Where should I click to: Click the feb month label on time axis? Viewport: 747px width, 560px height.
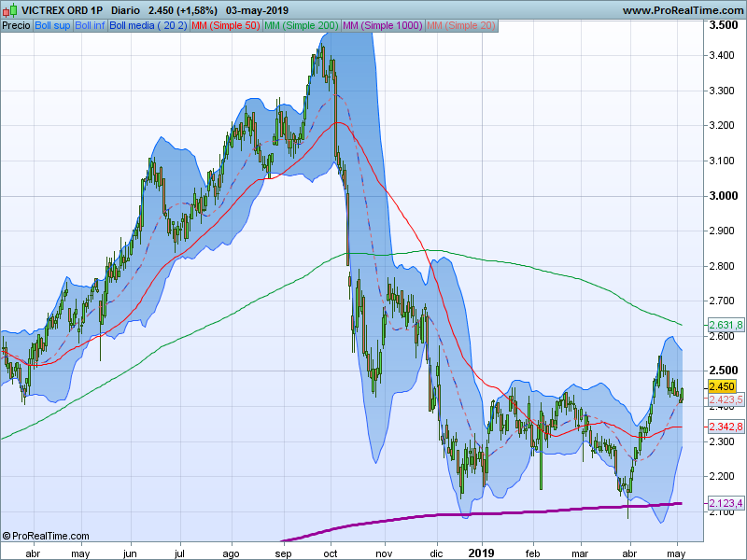(x=532, y=553)
